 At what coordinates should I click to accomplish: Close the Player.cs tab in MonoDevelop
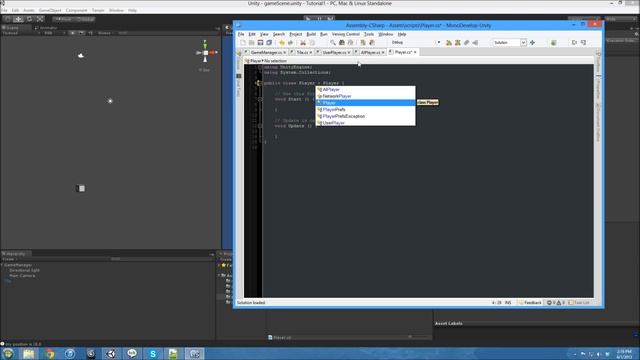click(x=415, y=52)
